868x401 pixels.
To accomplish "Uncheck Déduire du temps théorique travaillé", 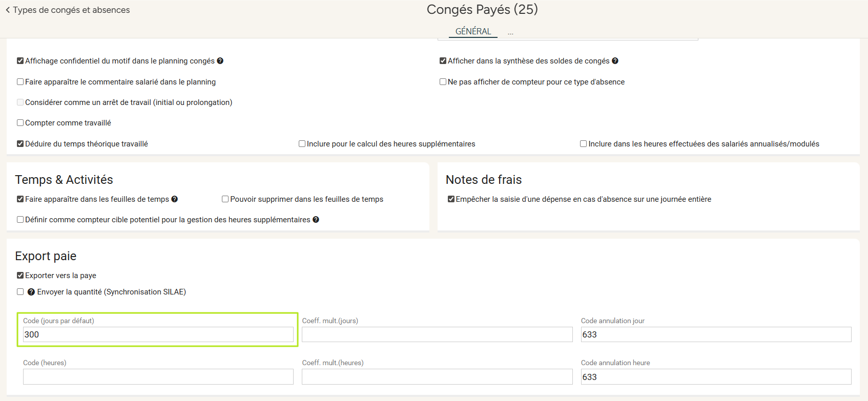I will click(20, 144).
